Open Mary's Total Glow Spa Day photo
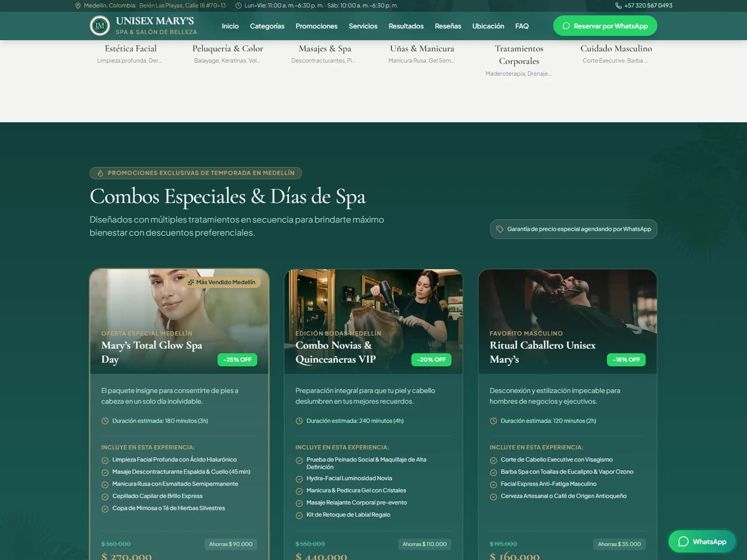This screenshot has width=747, height=560. 179,322
